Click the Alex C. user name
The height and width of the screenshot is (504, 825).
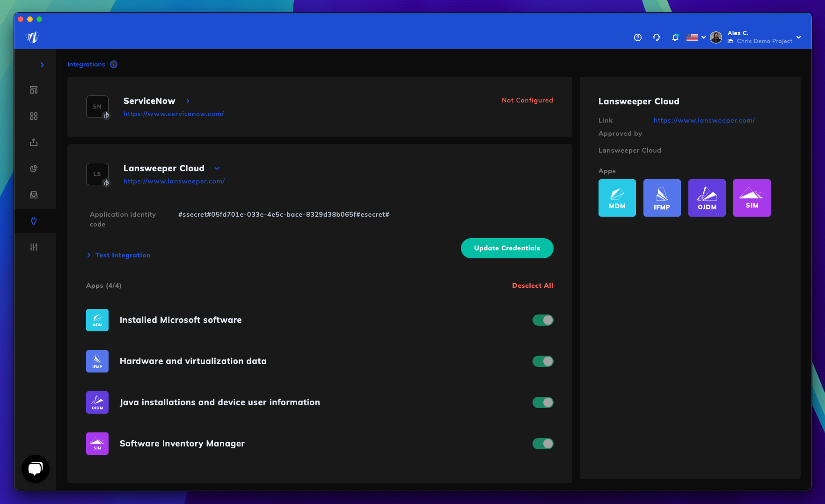point(738,33)
